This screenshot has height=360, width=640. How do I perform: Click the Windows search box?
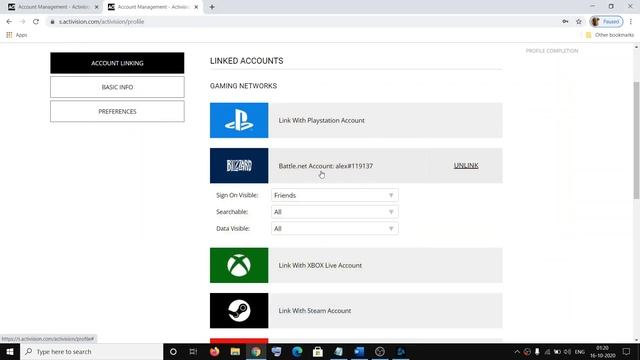coord(91,351)
